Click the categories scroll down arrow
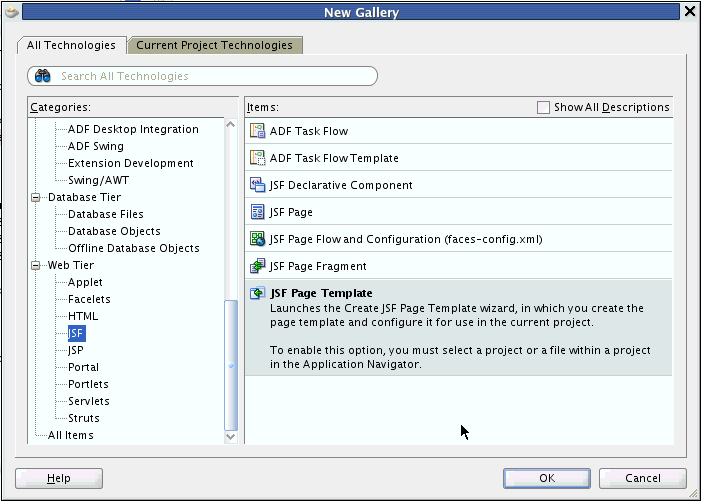Screen dimensions: 701x501 coord(231,437)
